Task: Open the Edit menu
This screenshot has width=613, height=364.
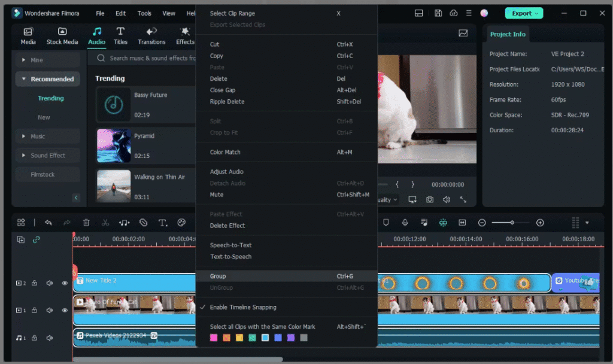Action: click(x=120, y=13)
